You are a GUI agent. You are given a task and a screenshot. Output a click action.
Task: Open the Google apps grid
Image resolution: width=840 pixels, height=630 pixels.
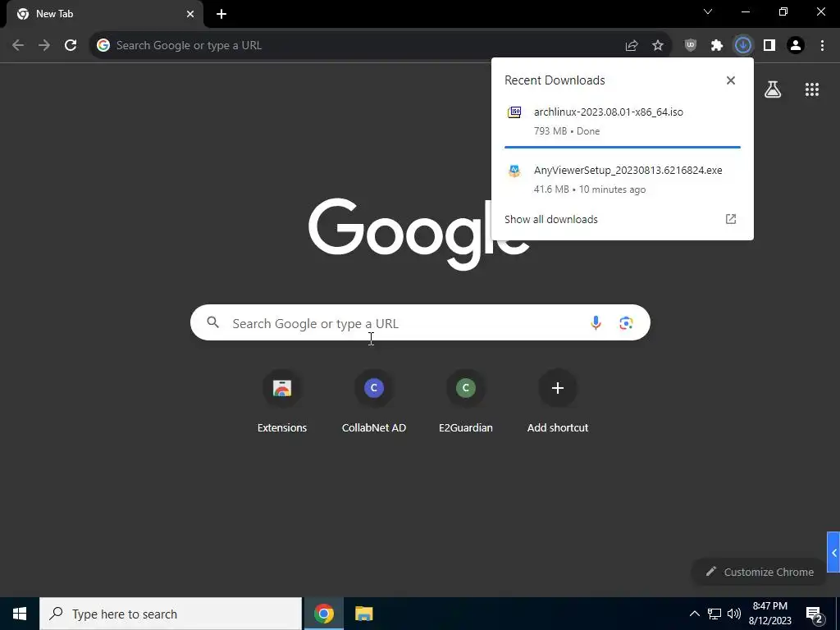[x=812, y=89]
